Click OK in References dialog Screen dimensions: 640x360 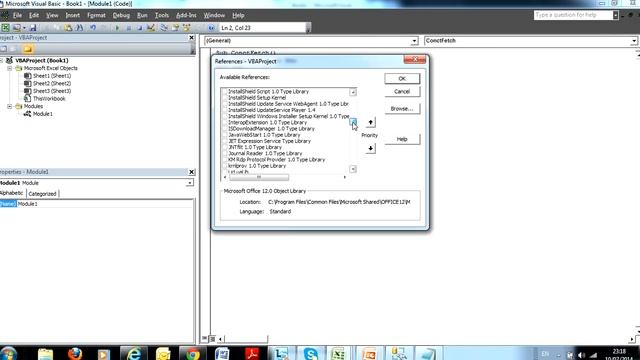click(402, 78)
